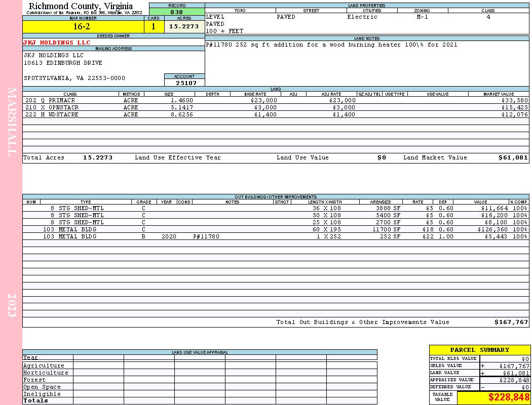Image resolution: width=532 pixels, height=405 pixels.
Task: Click area cell 11700 SF
Action: point(386,229)
